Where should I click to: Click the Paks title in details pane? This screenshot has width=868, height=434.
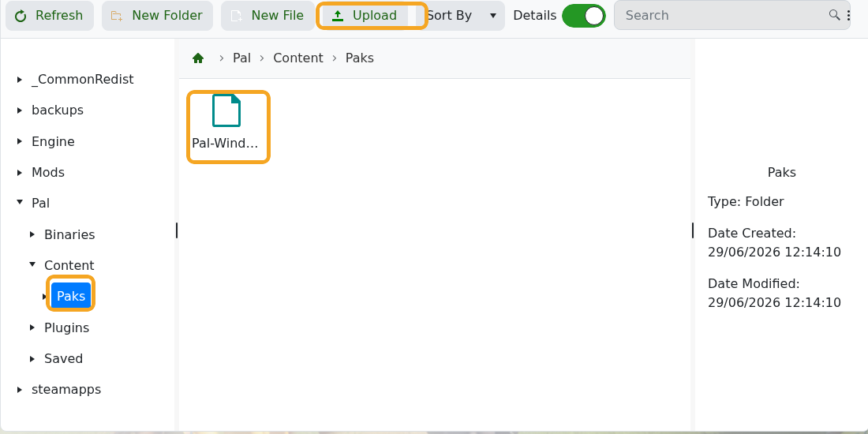[782, 173]
